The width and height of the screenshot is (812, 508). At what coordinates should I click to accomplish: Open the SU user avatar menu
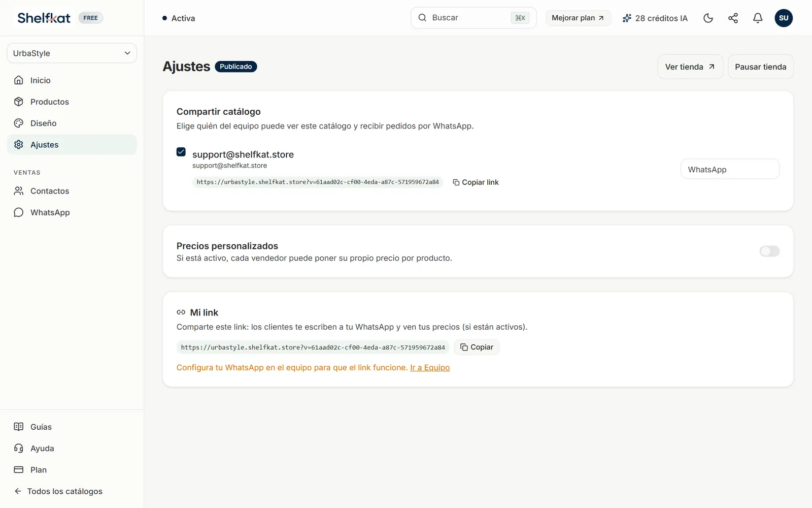(x=784, y=18)
